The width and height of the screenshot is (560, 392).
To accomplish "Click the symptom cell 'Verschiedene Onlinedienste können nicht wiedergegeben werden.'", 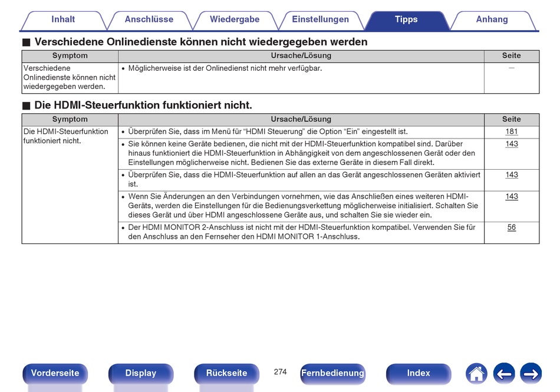I will pos(70,77).
